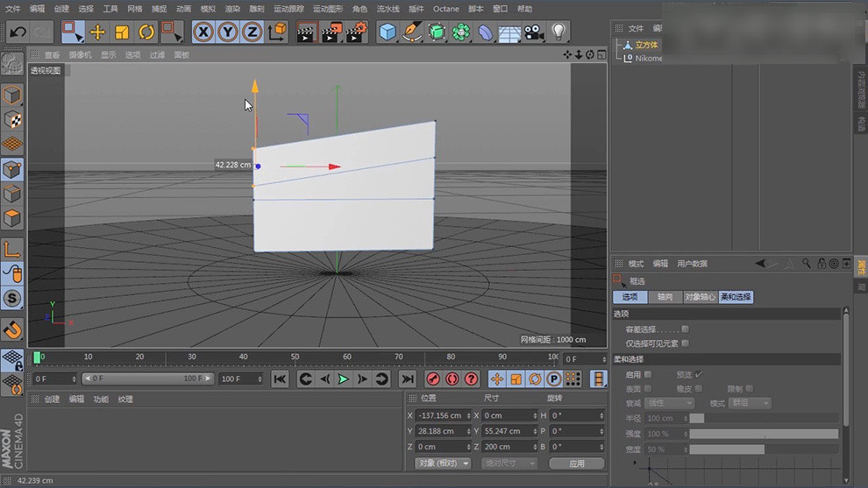Toggle the X axis lock

click(203, 32)
